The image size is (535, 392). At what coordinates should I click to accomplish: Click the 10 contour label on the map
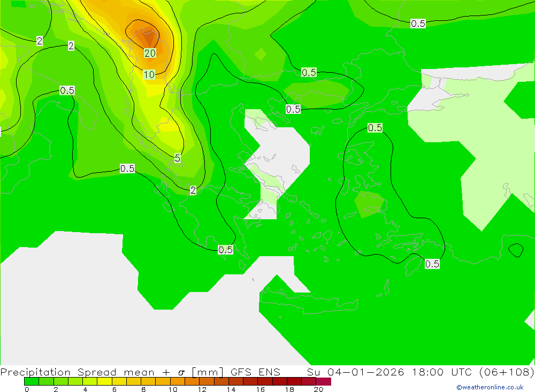point(149,74)
